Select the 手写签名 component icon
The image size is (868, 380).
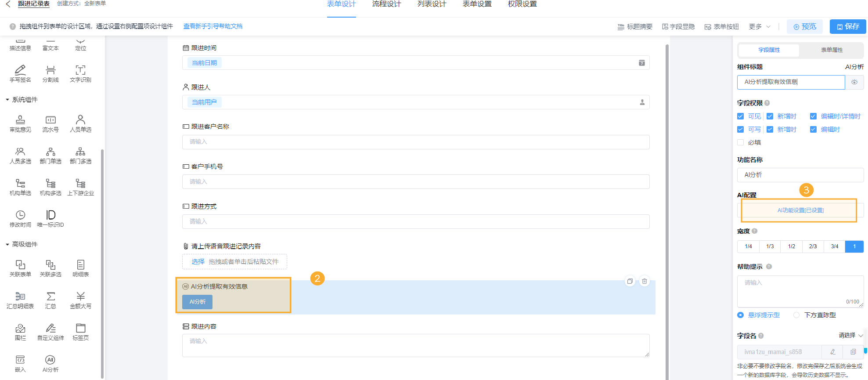[20, 73]
